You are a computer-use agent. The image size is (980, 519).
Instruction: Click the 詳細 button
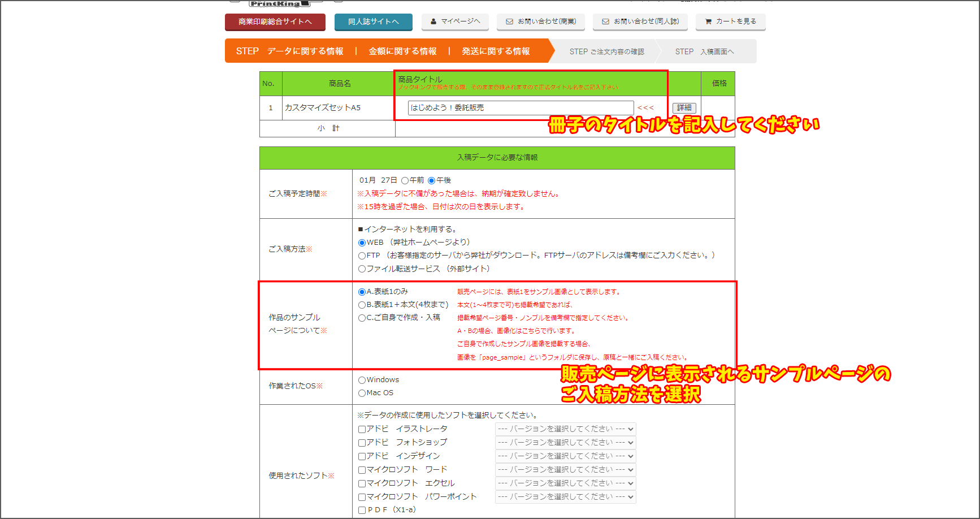point(684,107)
